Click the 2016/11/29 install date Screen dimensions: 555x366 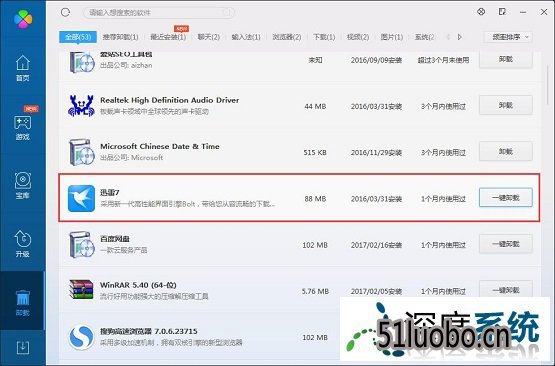[376, 153]
